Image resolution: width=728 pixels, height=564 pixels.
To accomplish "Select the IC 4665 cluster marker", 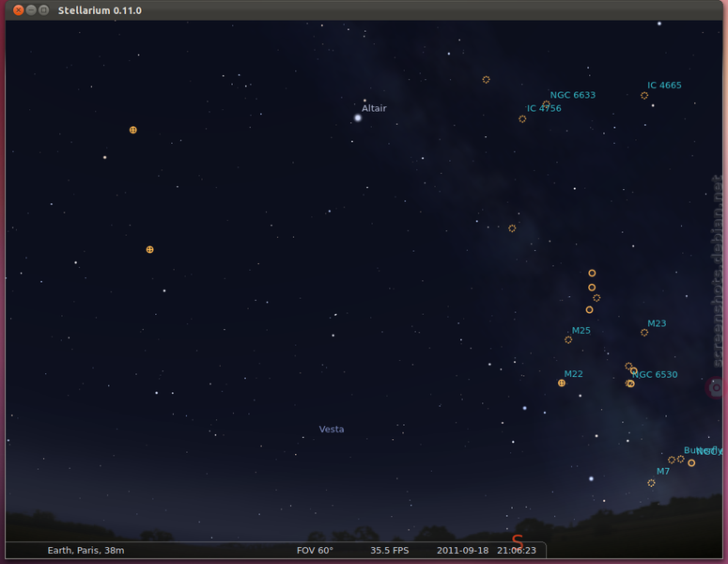I will (x=644, y=96).
